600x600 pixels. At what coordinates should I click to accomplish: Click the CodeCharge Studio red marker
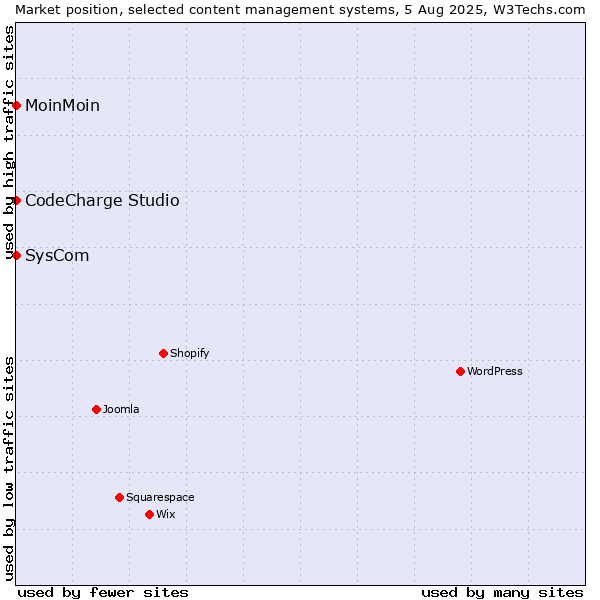[x=16, y=200]
